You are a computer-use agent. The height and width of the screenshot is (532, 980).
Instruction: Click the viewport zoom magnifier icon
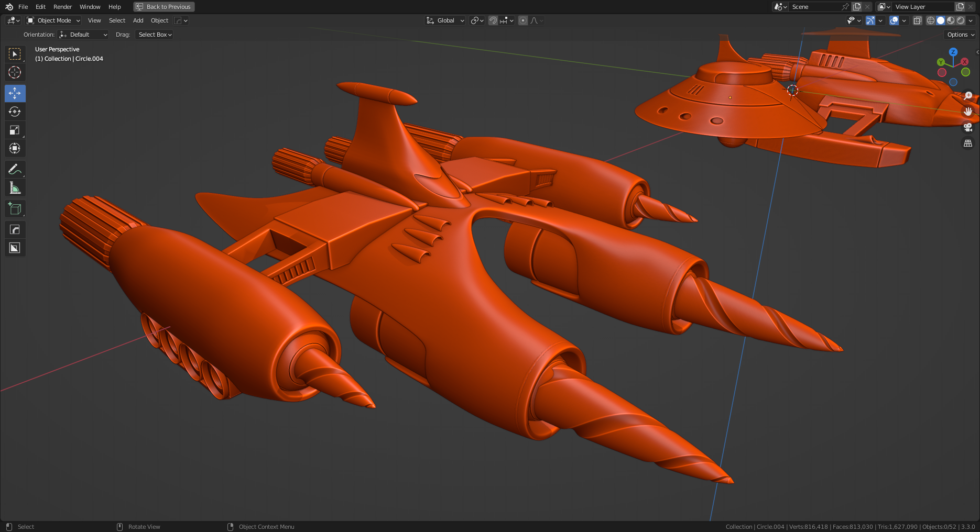point(968,96)
